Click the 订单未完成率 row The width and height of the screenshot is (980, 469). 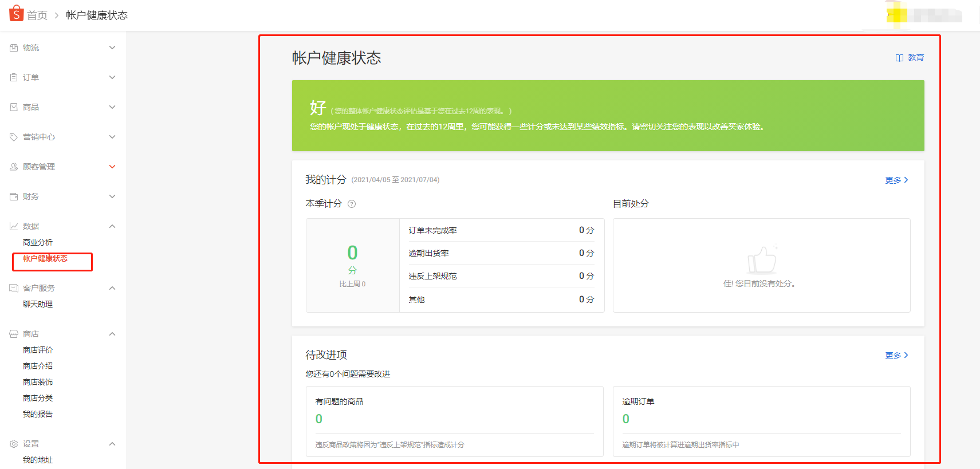coord(502,230)
